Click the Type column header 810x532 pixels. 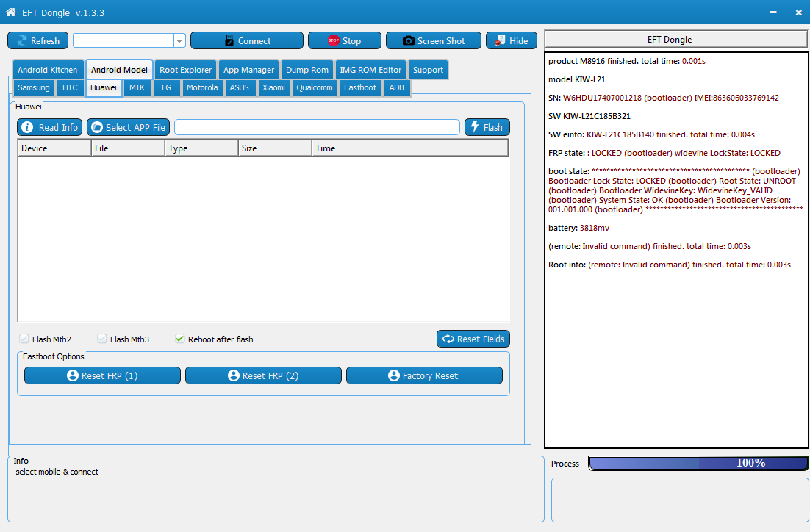[201, 148]
